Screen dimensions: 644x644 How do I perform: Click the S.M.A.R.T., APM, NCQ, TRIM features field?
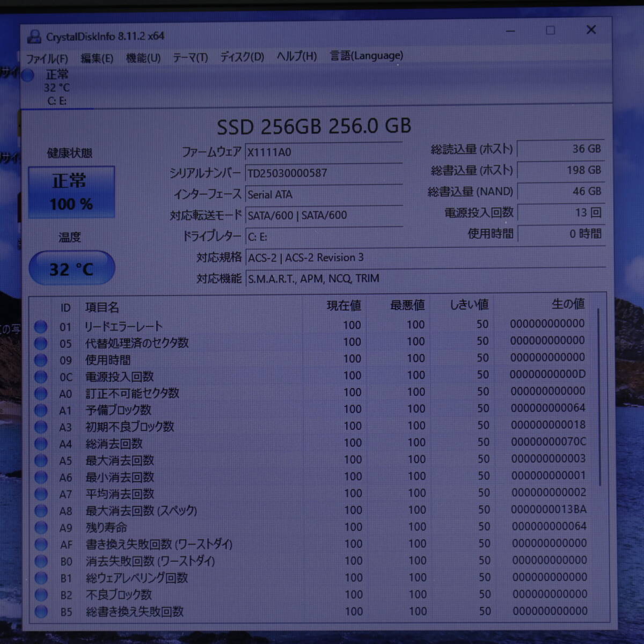(x=426, y=279)
